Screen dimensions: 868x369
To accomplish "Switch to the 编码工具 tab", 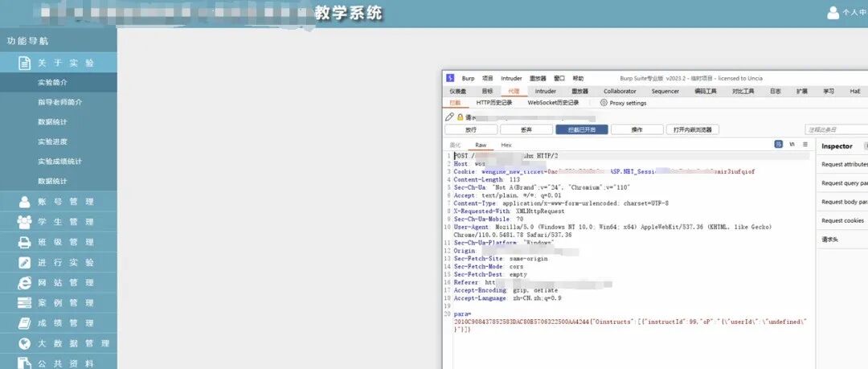I will coord(706,92).
